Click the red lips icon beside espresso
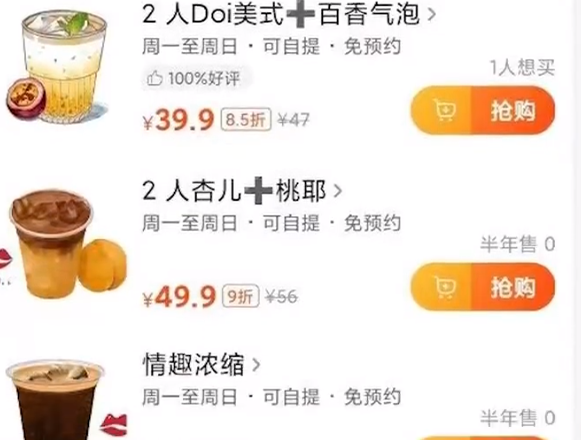The width and height of the screenshot is (581, 440). click(x=114, y=425)
